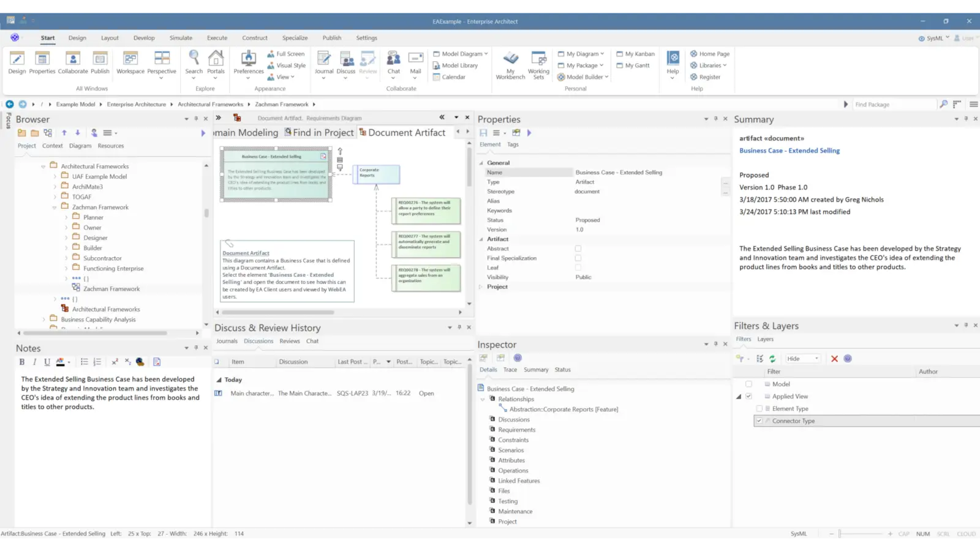Uncheck the Connector Type filter
The image size is (980, 551).
[x=759, y=421]
